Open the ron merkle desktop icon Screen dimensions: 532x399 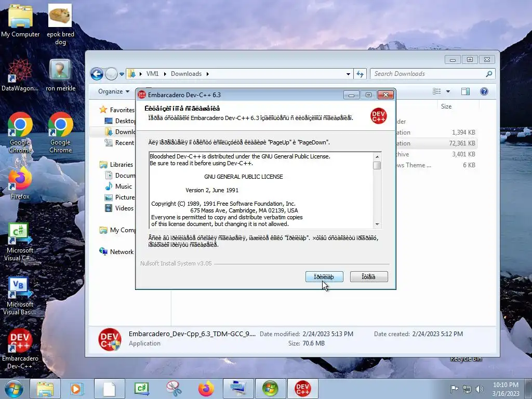point(60,75)
